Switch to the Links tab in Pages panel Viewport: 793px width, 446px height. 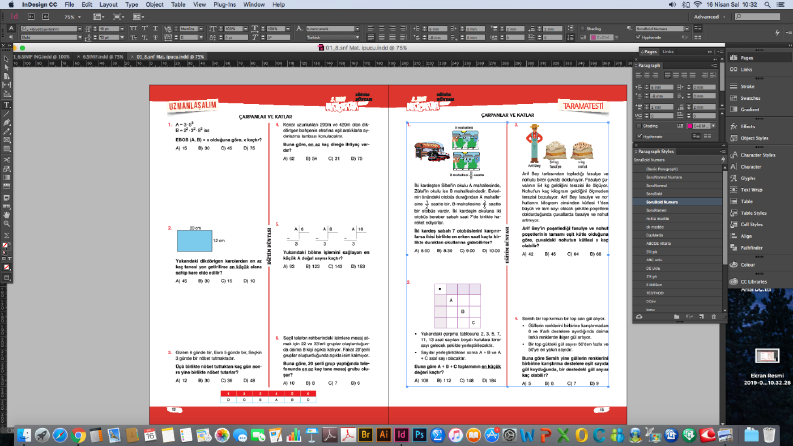click(x=668, y=52)
